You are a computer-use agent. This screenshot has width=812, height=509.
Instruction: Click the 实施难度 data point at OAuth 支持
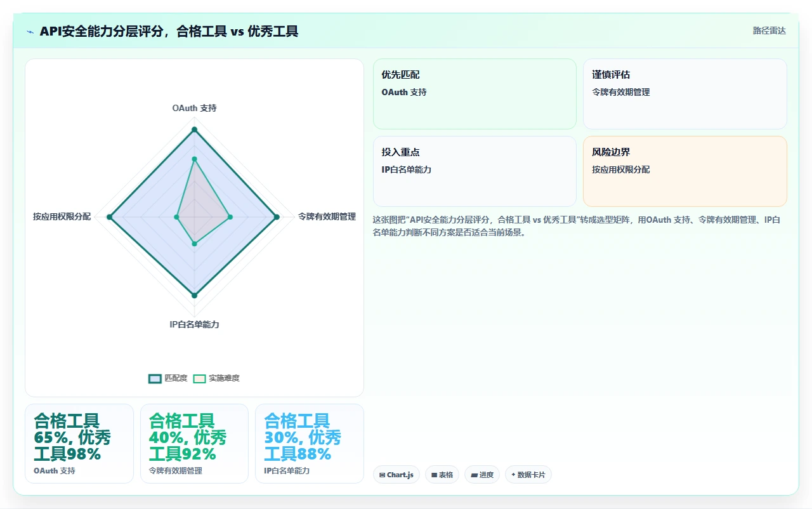[194, 159]
